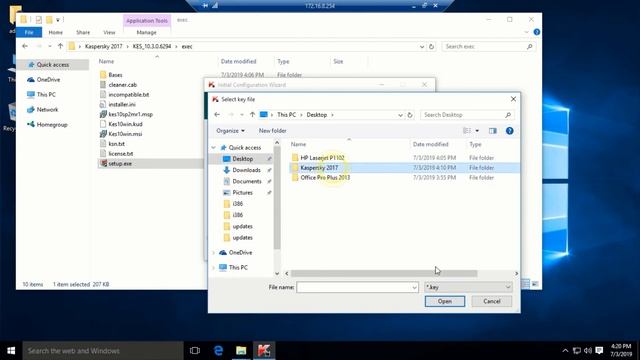640x360 pixels.
Task: Open the File tab in Explorer
Action: 29,32
